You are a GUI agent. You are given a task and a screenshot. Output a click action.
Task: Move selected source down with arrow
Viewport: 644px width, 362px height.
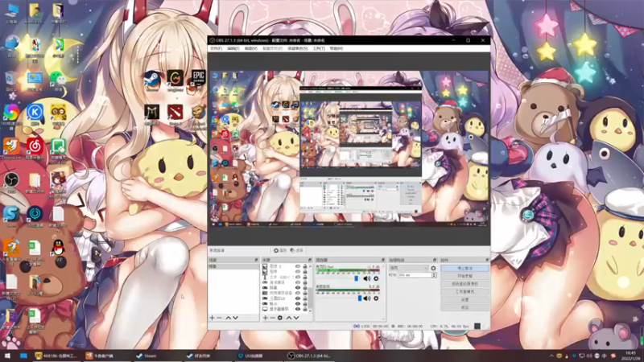pyautogui.click(x=298, y=319)
